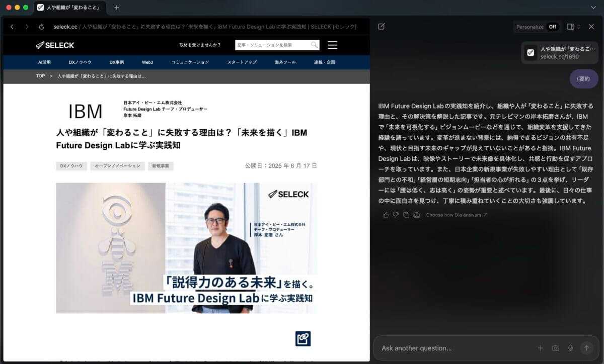Give the answer a thumbs up
This screenshot has width=604, height=364.
386,215
